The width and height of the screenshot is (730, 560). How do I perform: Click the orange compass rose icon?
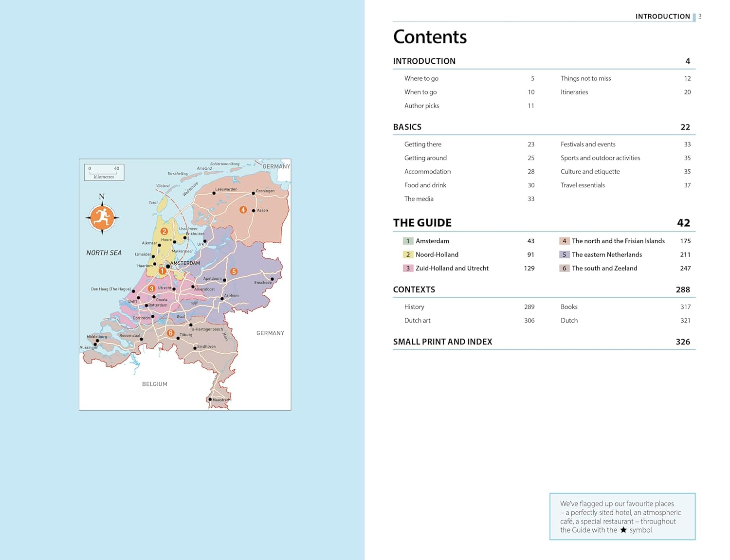tap(102, 217)
